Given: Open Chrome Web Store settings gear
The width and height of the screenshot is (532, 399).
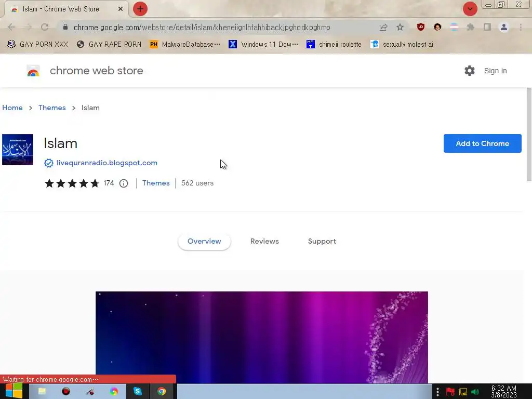Looking at the screenshot, I should (x=470, y=71).
